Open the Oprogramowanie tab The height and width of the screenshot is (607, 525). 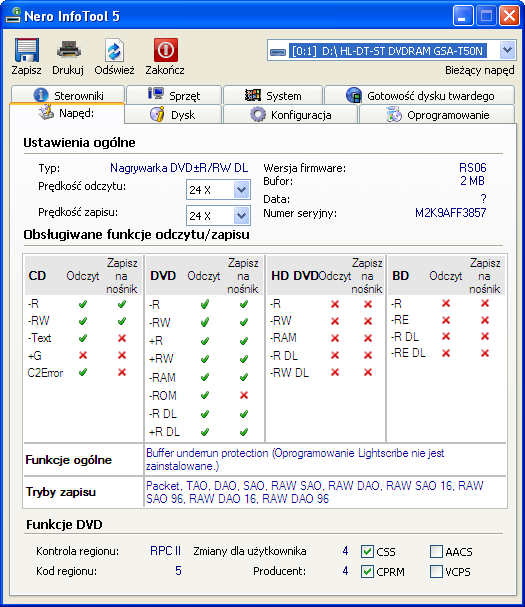pos(438,114)
